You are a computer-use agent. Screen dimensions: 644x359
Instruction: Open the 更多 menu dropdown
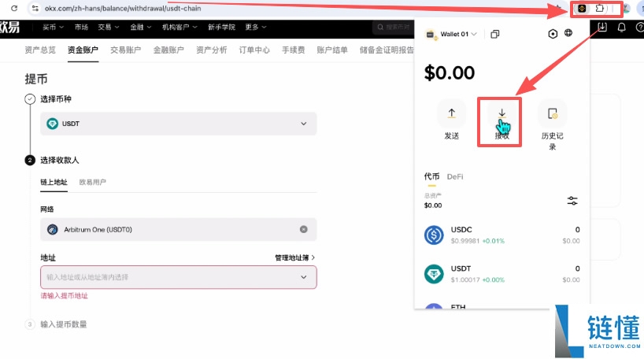pos(255,27)
